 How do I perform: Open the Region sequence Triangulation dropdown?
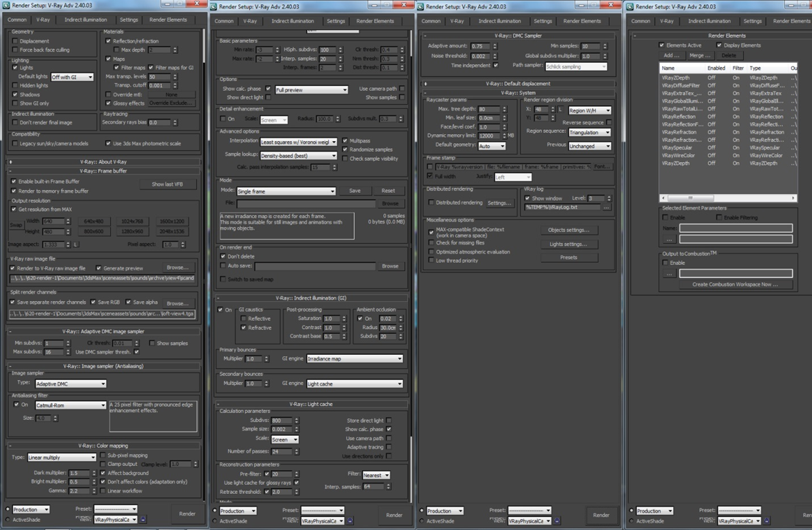[x=590, y=133]
